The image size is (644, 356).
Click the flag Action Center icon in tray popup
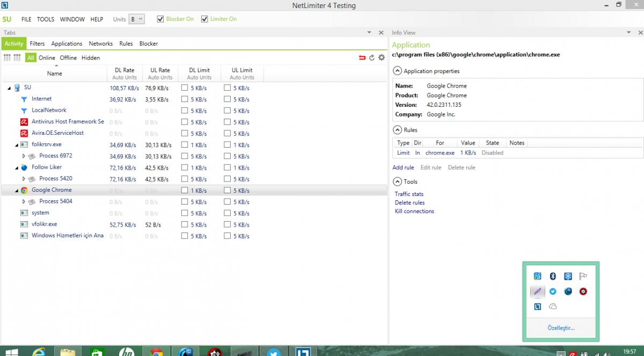pos(583,276)
